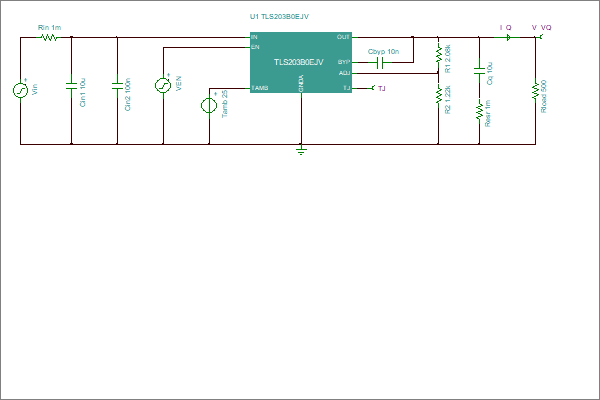Click the Cq 10u label text
This screenshot has width=600, height=400.
490,73
